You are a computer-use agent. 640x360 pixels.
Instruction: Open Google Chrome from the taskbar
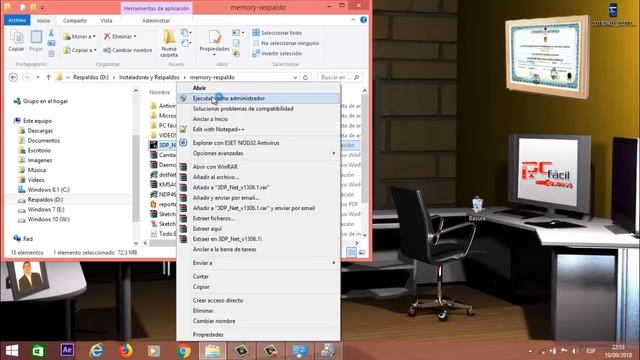click(x=184, y=351)
